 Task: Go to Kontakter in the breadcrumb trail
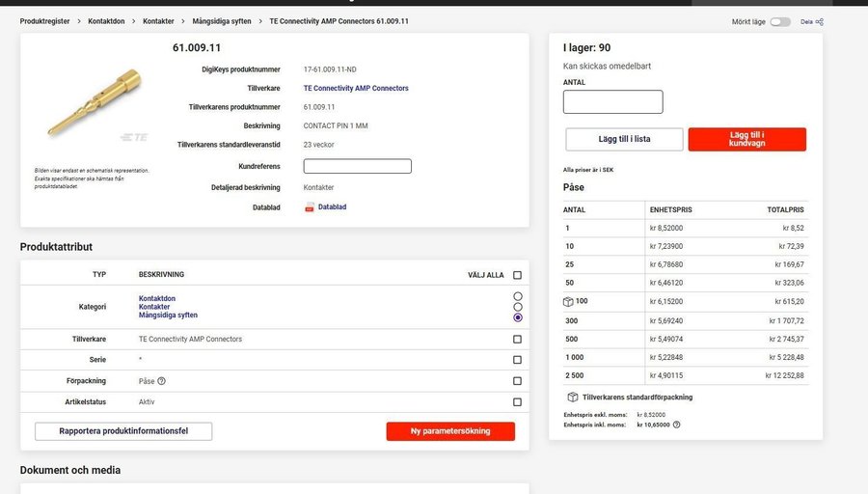pos(158,21)
